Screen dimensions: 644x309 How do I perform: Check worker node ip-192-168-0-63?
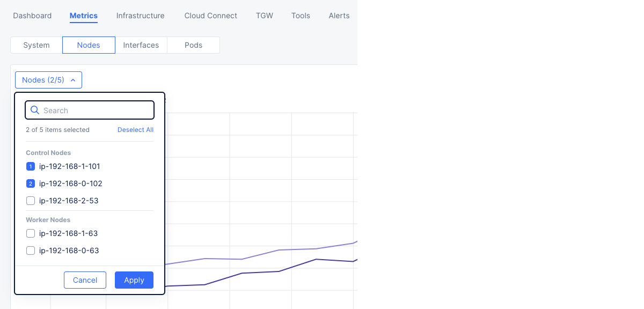click(31, 251)
